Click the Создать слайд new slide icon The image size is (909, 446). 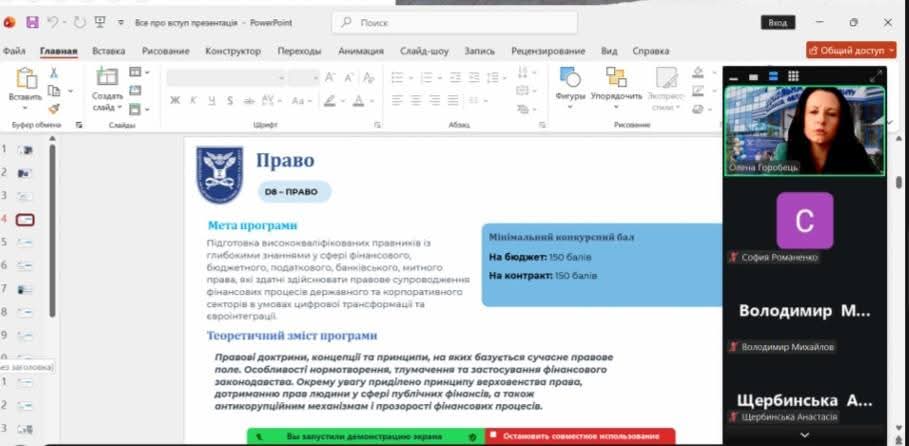(x=107, y=78)
